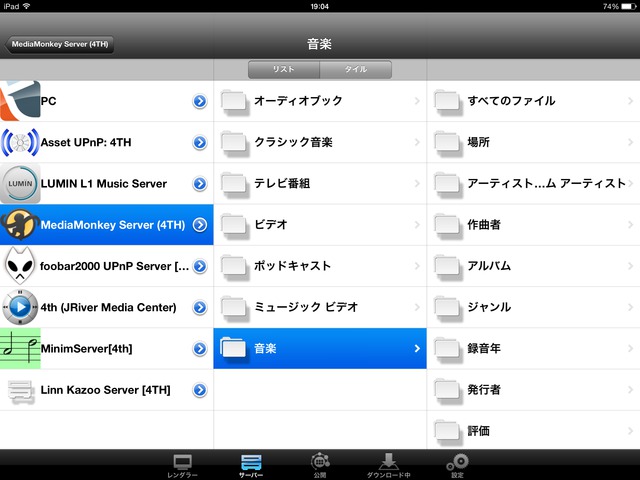640x480 pixels.
Task: Open the 設定 (Settings) tab
Action: (x=458, y=465)
